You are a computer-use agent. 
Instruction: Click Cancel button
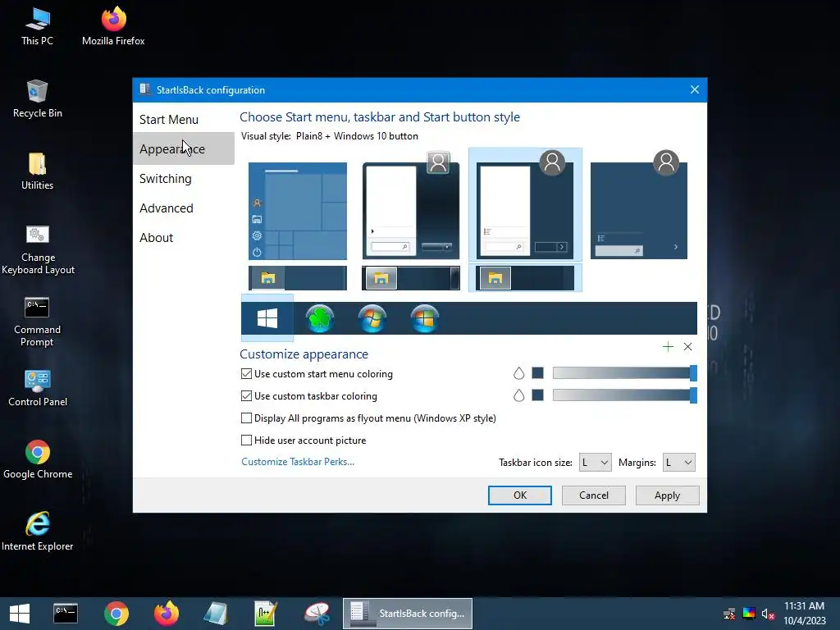[x=594, y=495]
